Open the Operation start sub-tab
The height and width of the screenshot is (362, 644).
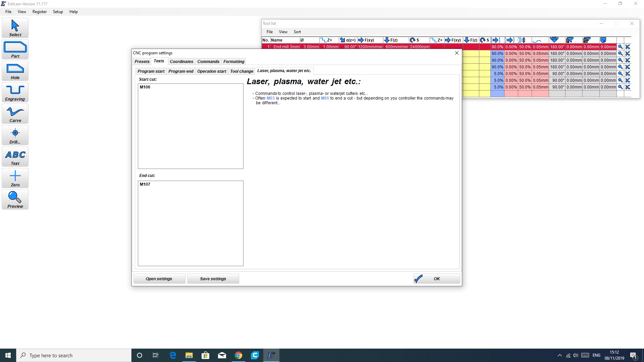click(212, 71)
